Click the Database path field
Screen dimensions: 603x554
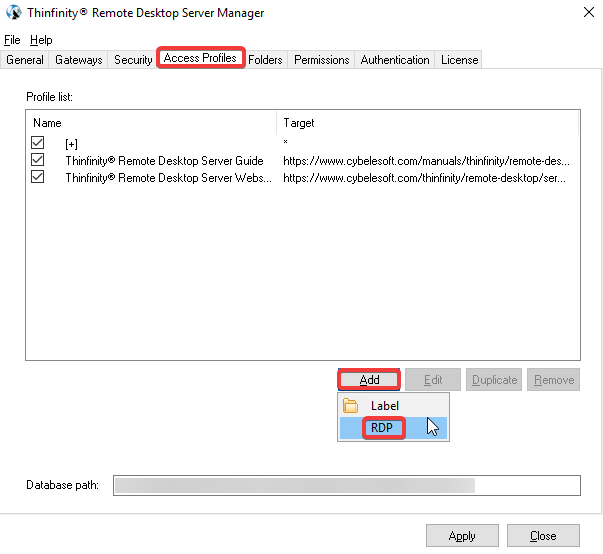point(346,485)
